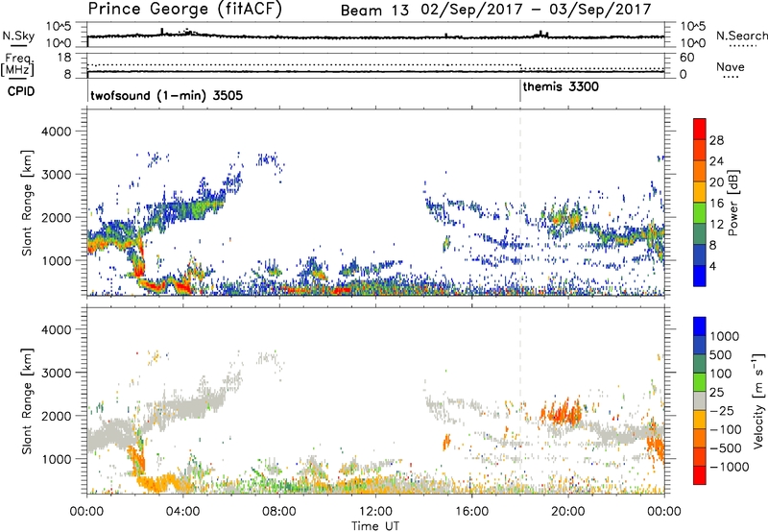Click the '-25' tick on the velocity colorbar
The image size is (768, 532).
[x=722, y=411]
